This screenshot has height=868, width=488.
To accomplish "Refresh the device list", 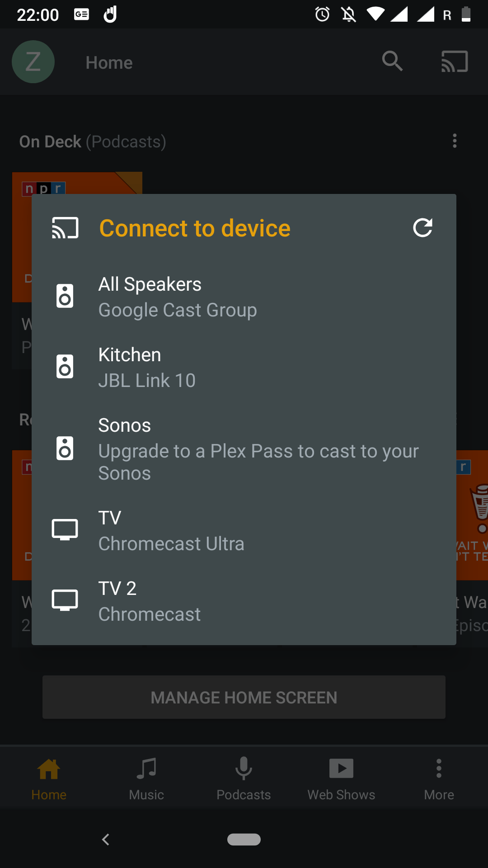I will click(423, 228).
